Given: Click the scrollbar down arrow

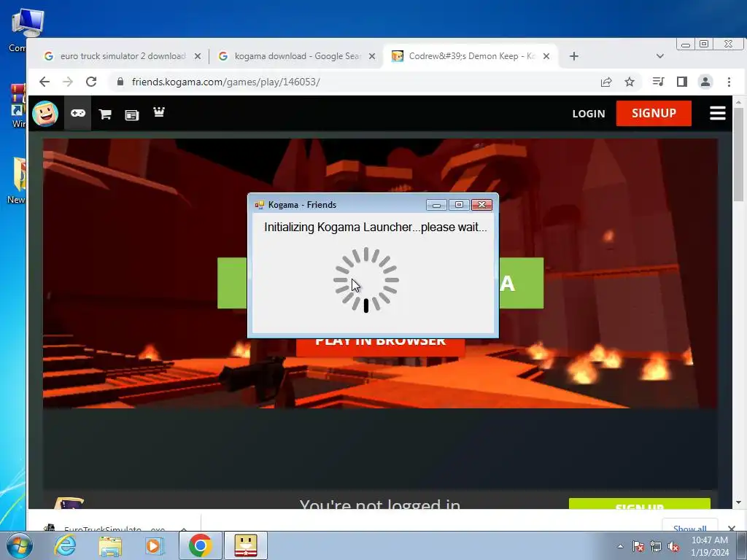Looking at the screenshot, I should click(738, 502).
